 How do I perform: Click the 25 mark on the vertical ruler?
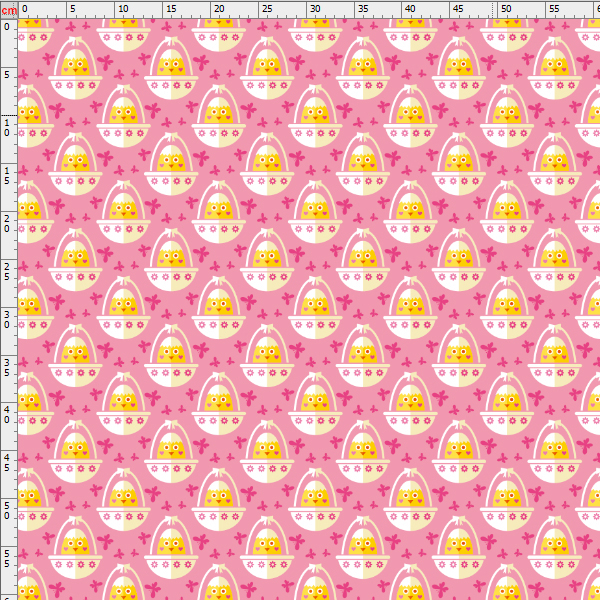click(x=7, y=271)
